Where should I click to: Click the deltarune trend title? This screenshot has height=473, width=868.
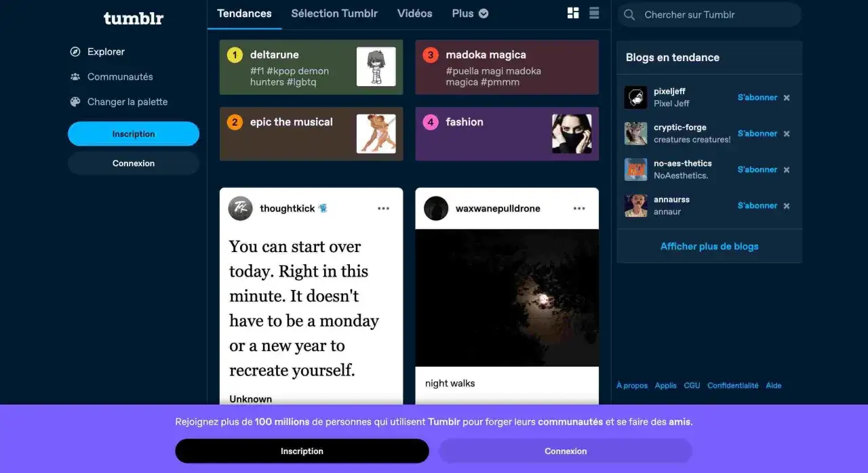[x=275, y=55]
